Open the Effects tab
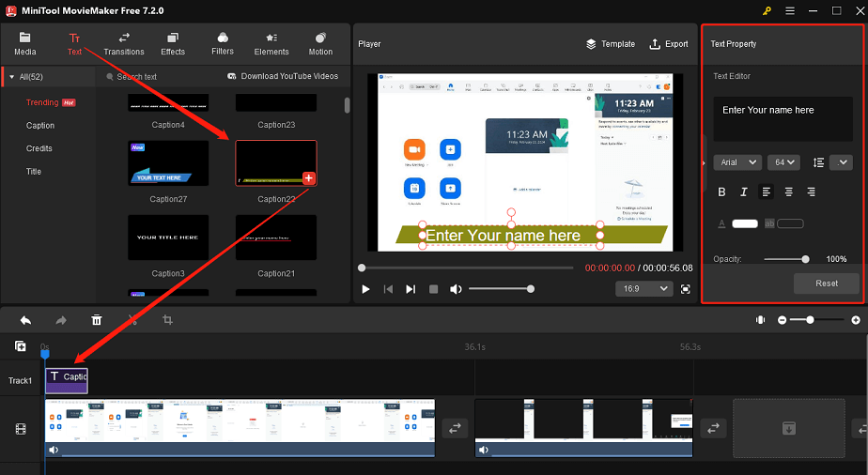 click(173, 44)
